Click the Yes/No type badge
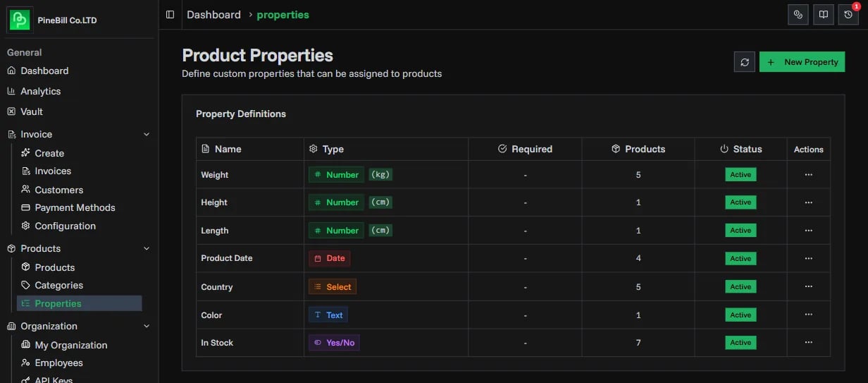This screenshot has width=868, height=383. [334, 343]
